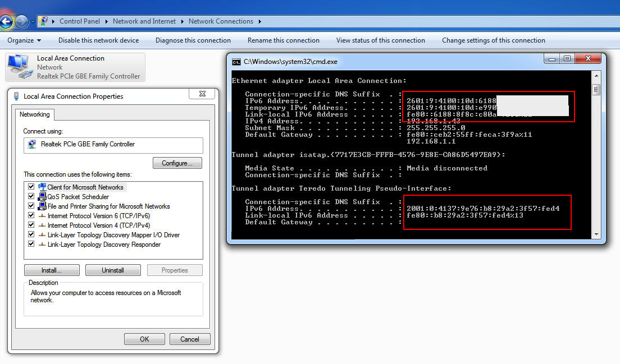Select the Networking tab

[35, 114]
